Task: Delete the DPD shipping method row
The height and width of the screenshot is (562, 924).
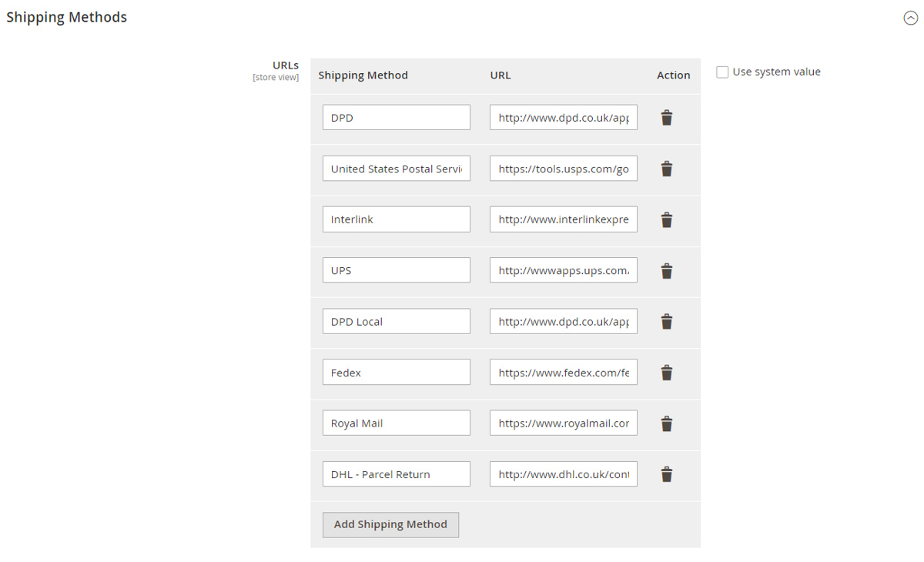Action: point(667,118)
